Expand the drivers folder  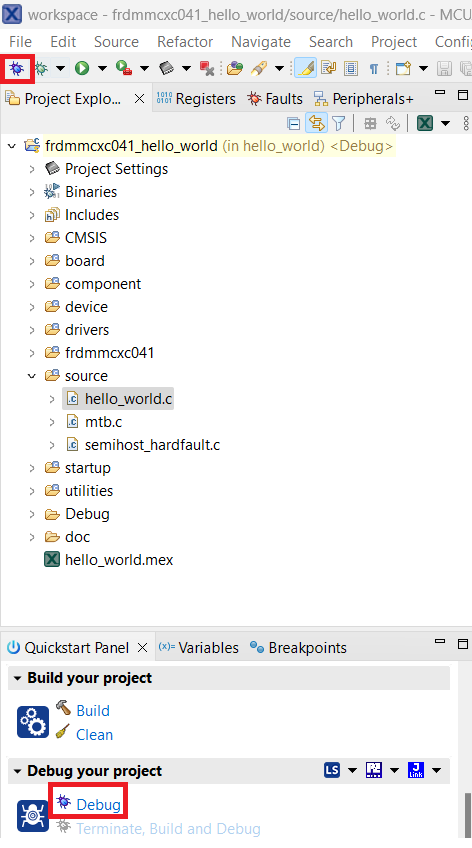(x=32, y=330)
